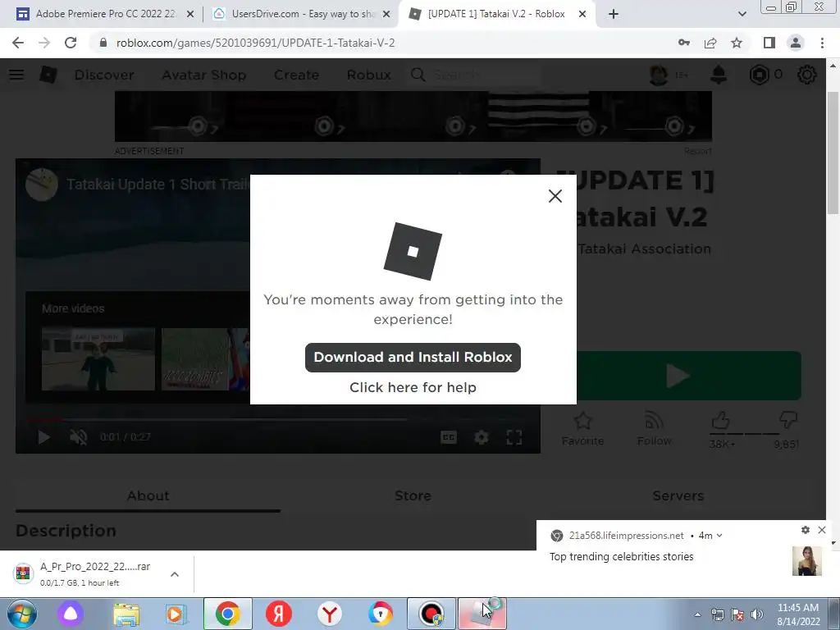
Task: Go forward in browser history
Action: 44,43
